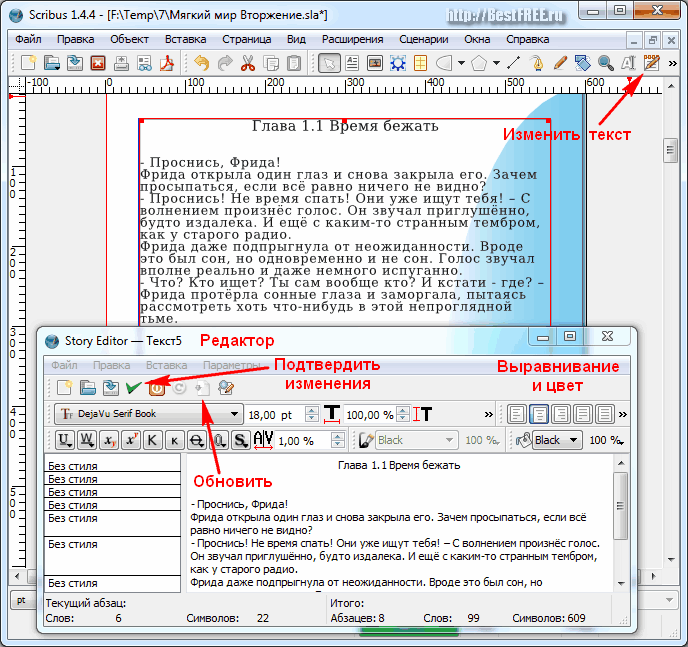688x647 pixels.
Task: Toggle superscript formatting in Story Editor
Action: pyautogui.click(x=131, y=440)
